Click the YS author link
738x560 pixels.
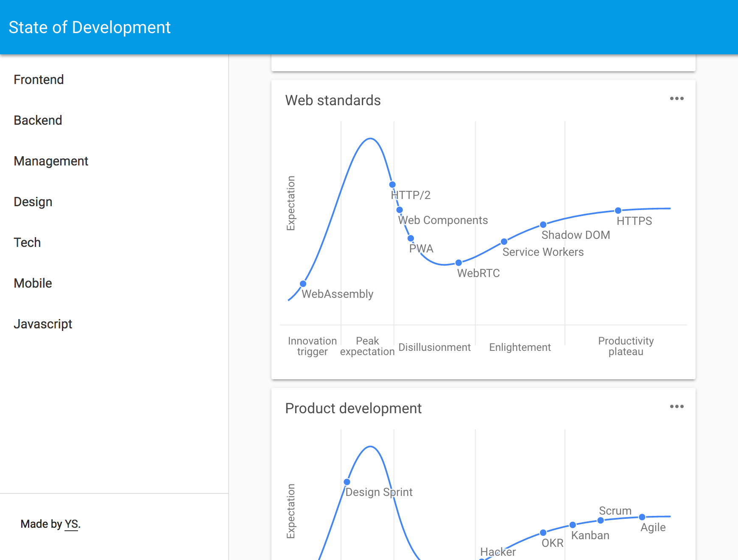click(71, 524)
